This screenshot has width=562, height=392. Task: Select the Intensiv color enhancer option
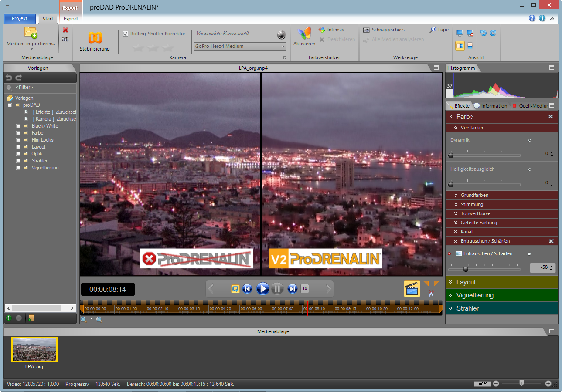(331, 30)
